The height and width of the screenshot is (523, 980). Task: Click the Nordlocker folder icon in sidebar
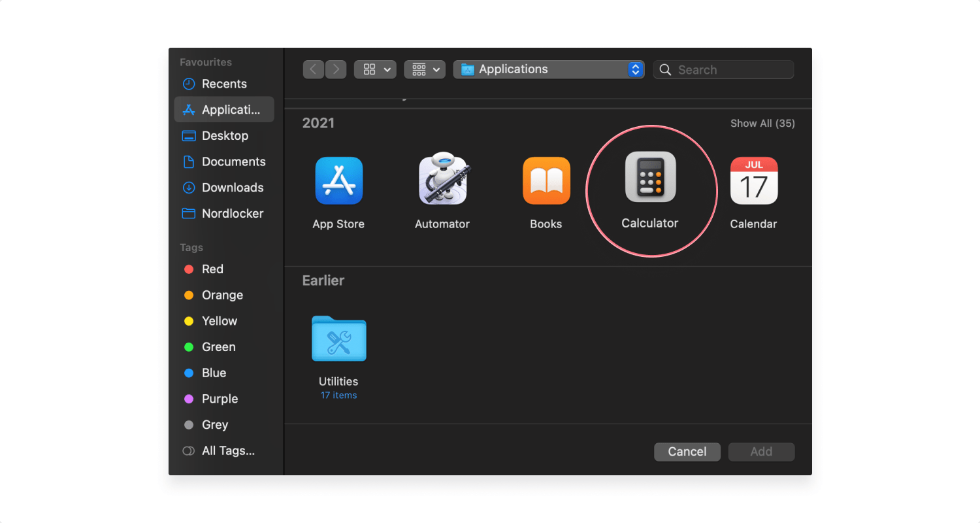189,213
